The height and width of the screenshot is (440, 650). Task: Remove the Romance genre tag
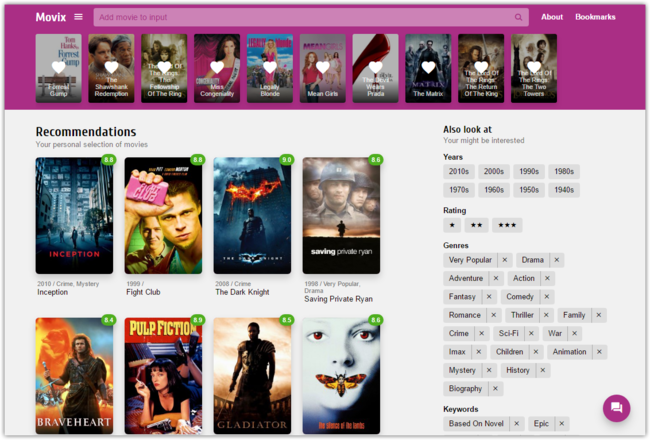click(494, 315)
